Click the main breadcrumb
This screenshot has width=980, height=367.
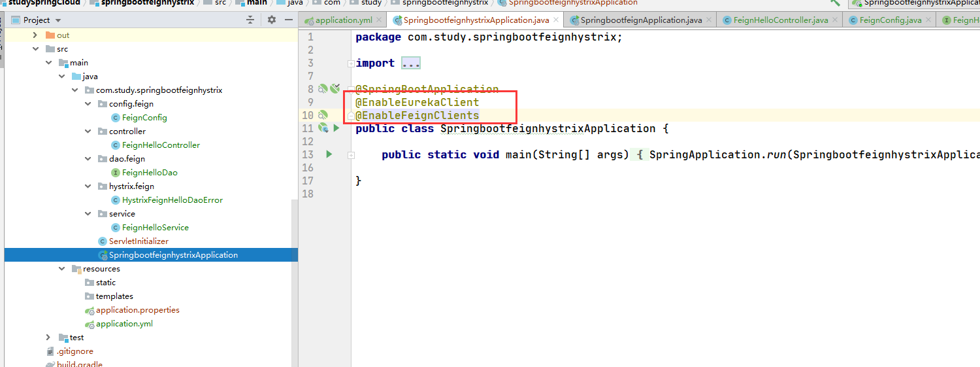257,3
